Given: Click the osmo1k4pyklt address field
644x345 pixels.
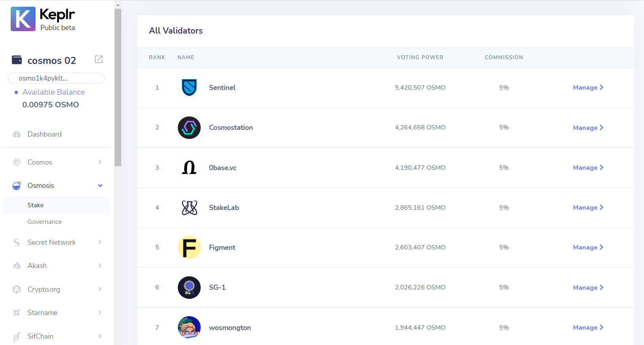Looking at the screenshot, I should point(56,78).
